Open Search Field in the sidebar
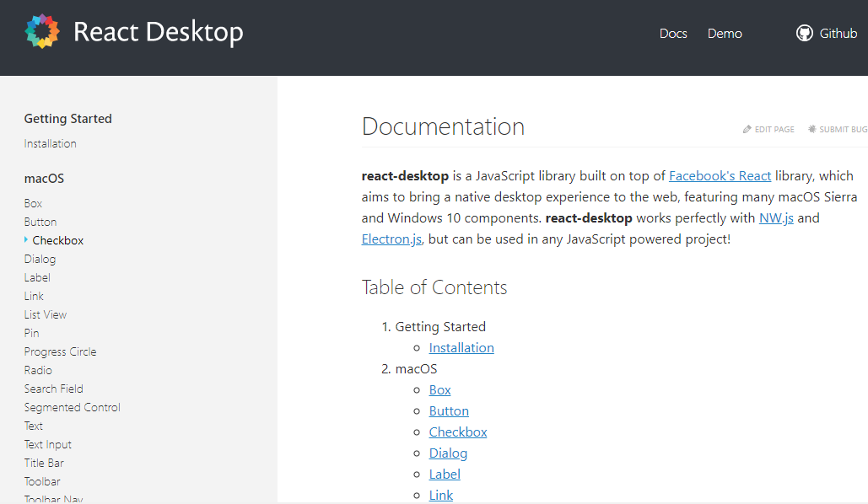Image resolution: width=868 pixels, height=504 pixels. 54,389
